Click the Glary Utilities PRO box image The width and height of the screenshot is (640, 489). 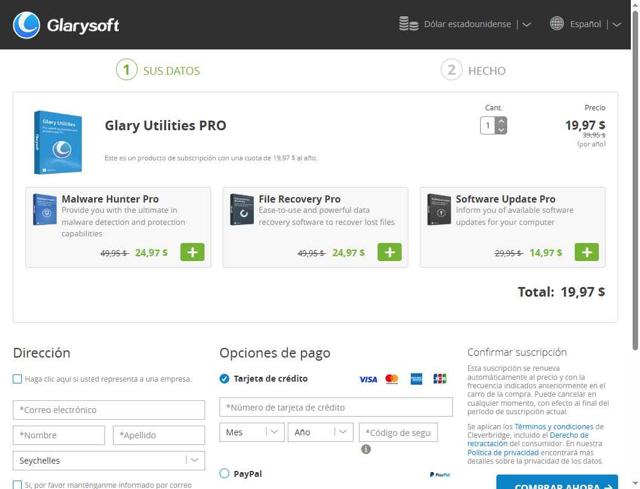(x=58, y=142)
